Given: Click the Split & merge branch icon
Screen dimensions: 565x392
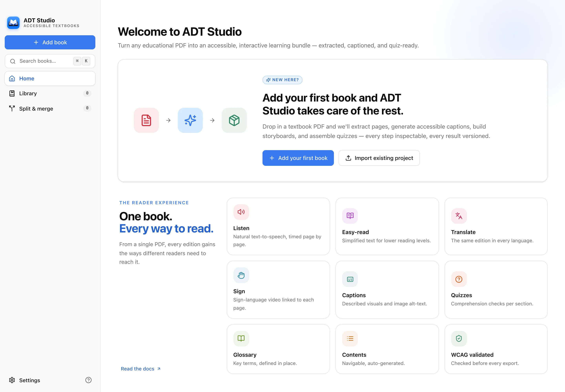Looking at the screenshot, I should tap(12, 108).
